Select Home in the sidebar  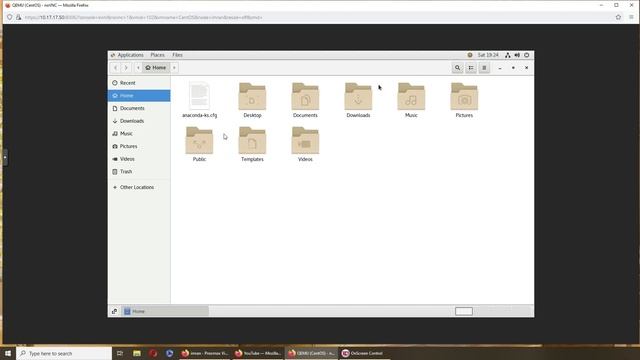pos(139,96)
